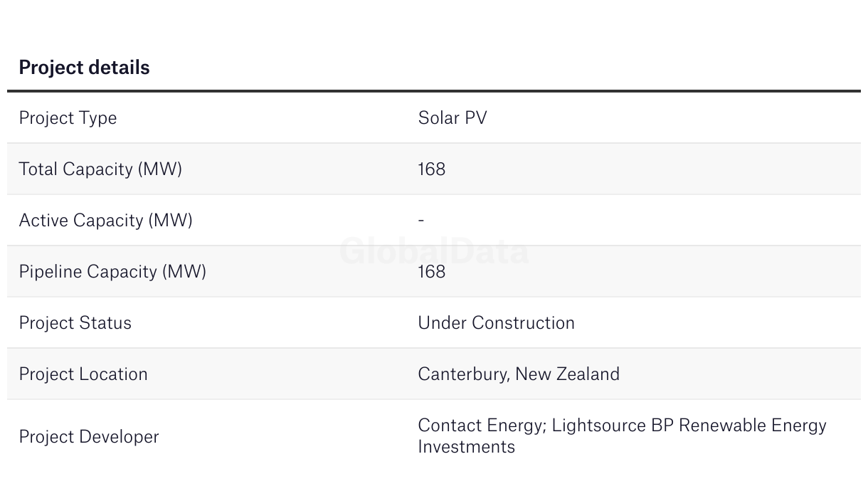The width and height of the screenshot is (868, 501).
Task: Click the Pipeline Capacity value 168
Action: pos(432,272)
